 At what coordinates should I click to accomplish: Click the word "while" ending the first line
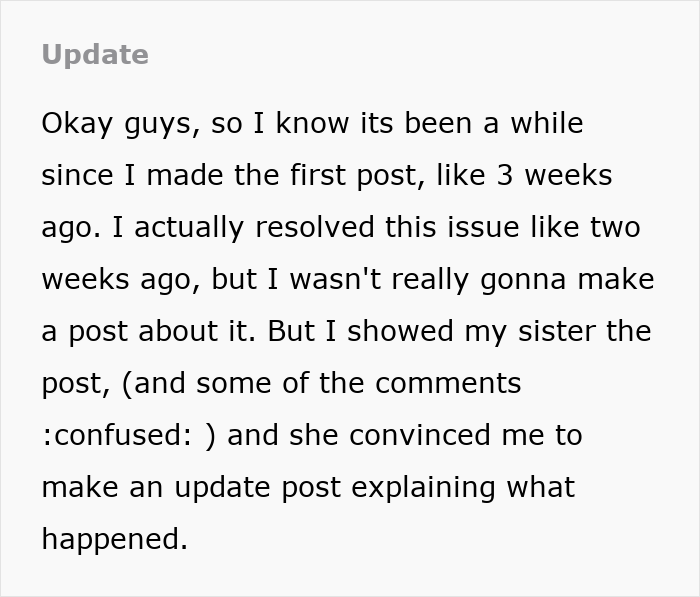click(547, 123)
